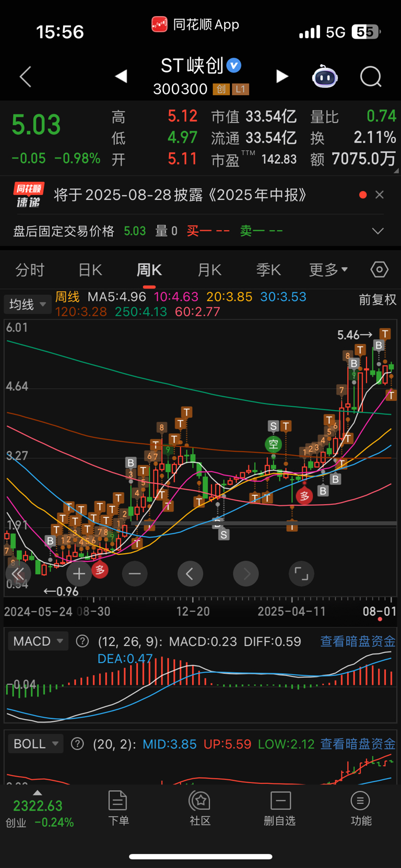Tap the 2024-05-24 date on the axis
The height and width of the screenshot is (868, 401).
tap(38, 611)
